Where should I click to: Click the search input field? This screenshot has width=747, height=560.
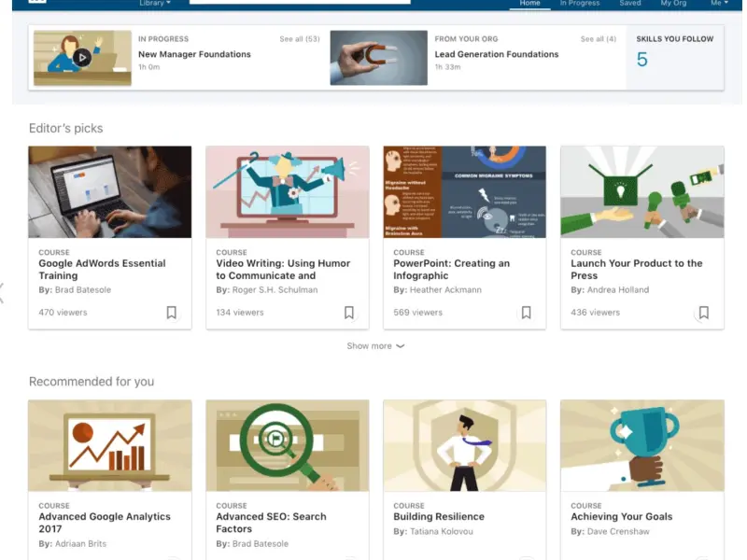[299, 2]
